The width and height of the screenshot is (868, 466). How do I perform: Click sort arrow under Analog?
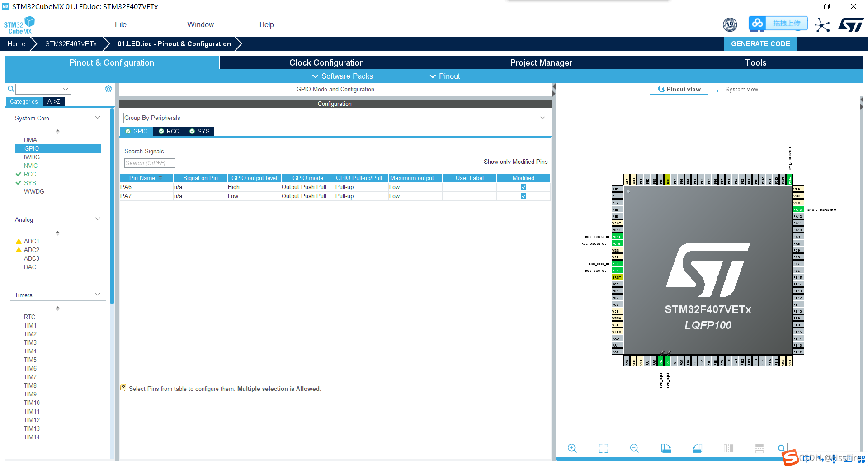(x=57, y=233)
